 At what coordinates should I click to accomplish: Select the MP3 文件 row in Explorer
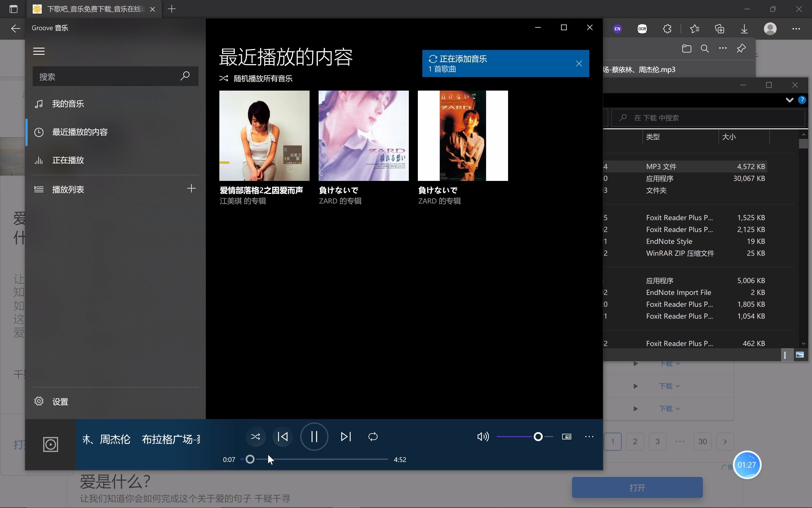(x=685, y=167)
